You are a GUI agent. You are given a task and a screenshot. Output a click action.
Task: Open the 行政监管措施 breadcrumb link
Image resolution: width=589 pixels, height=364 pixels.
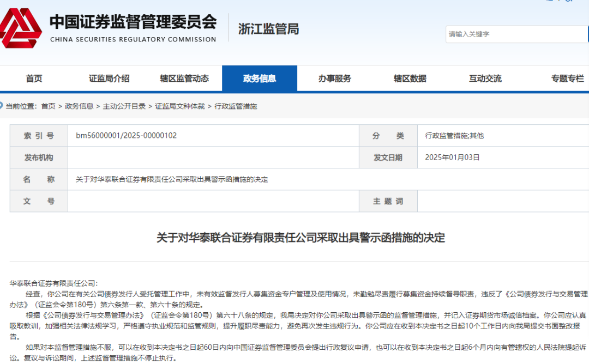pos(236,106)
